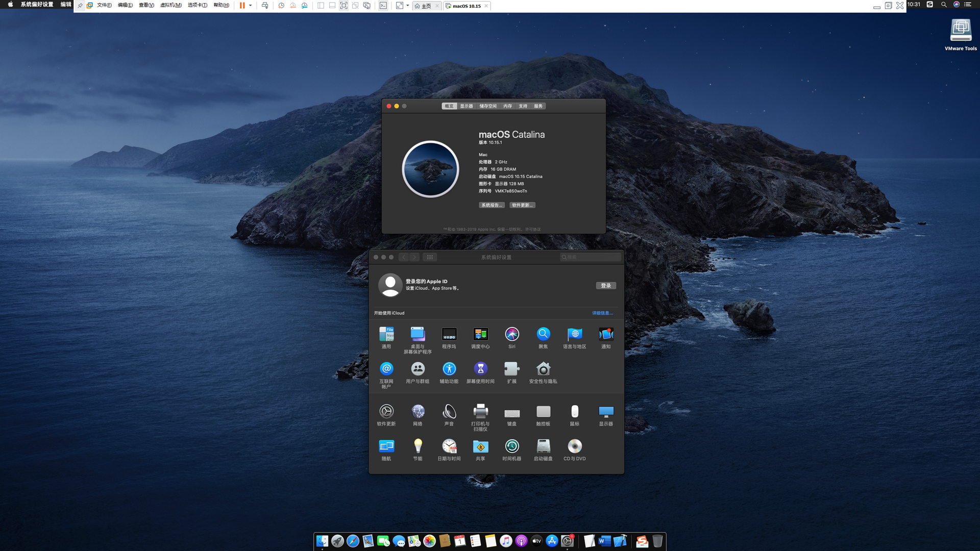Open the VMware 文件(F) menu
Viewport: 980px width, 551px height.
point(105,5)
